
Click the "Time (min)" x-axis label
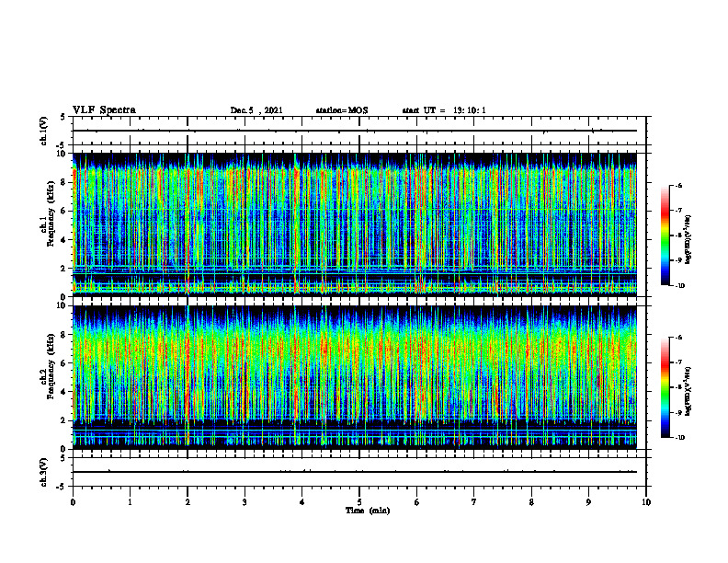click(368, 511)
